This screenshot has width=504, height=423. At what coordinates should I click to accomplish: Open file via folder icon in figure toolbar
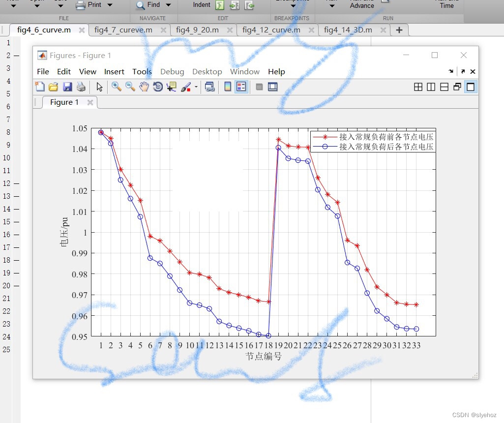pos(54,87)
